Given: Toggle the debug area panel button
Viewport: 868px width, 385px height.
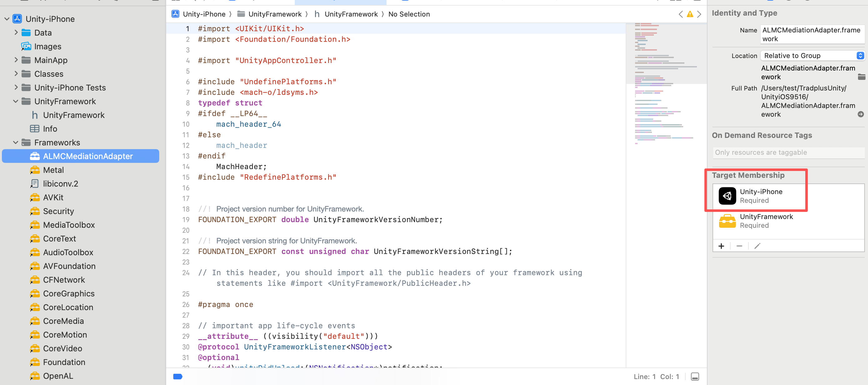Looking at the screenshot, I should [695, 376].
